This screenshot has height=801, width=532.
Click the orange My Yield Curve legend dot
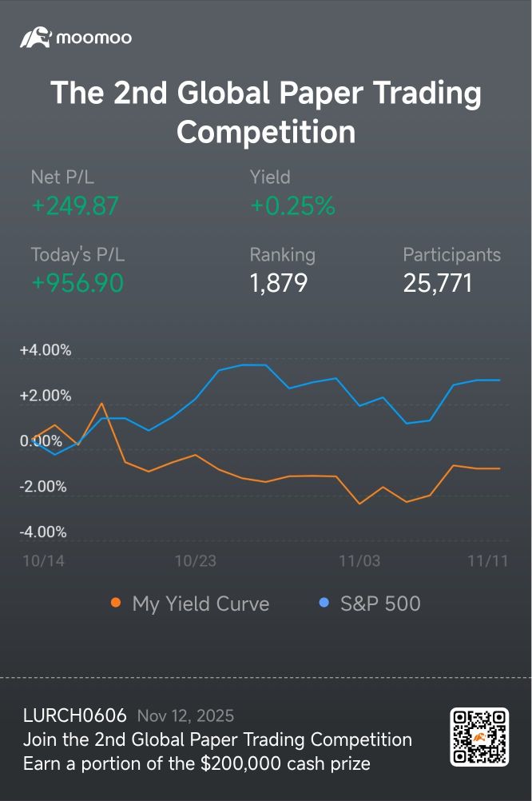click(116, 603)
